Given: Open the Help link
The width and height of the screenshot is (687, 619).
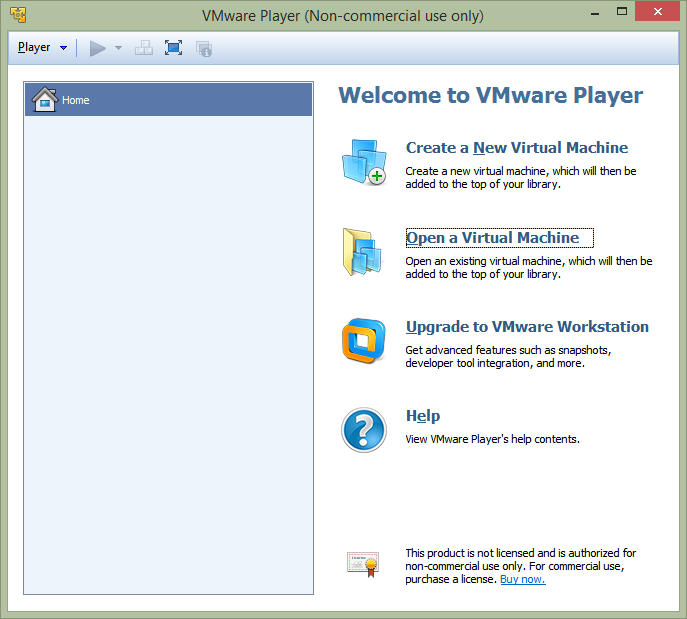Looking at the screenshot, I should point(423,416).
